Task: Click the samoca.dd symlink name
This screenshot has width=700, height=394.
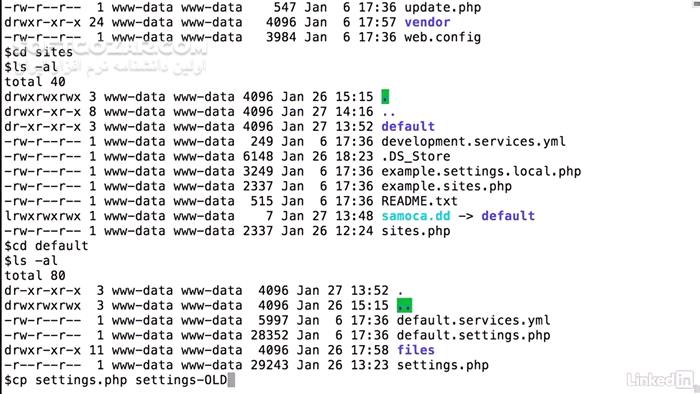Action: click(416, 216)
